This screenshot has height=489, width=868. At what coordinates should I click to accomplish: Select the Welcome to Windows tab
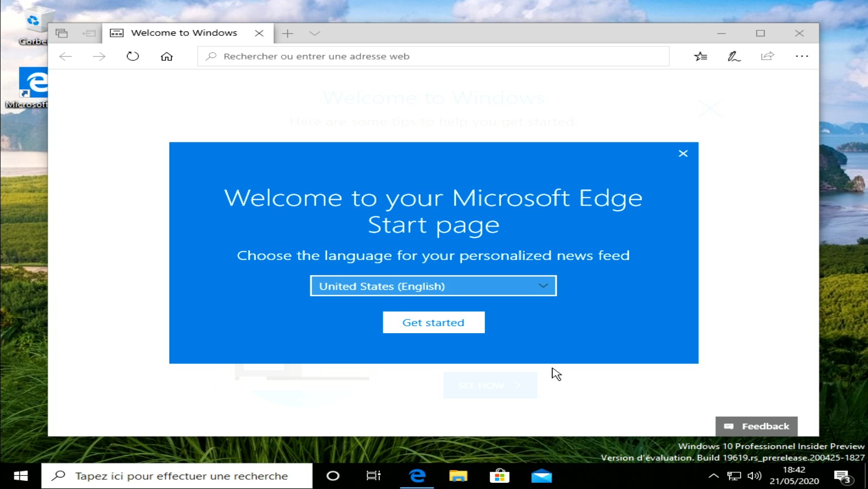(x=187, y=33)
